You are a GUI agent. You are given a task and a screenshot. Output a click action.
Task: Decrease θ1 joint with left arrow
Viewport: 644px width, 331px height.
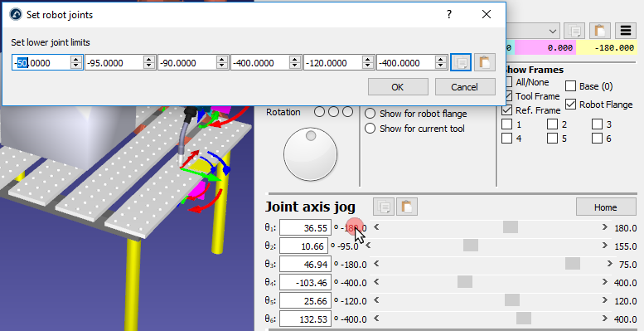click(x=376, y=227)
